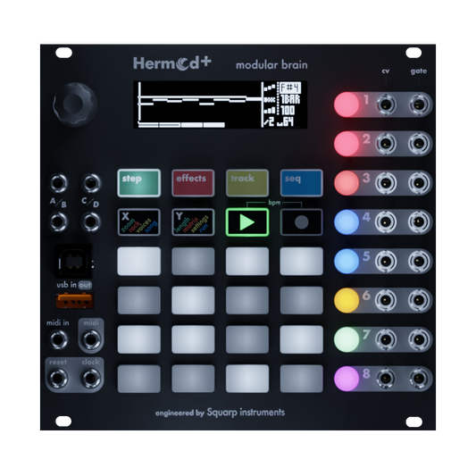
Task: Click the bpm label between play and record
Action: click(x=274, y=203)
